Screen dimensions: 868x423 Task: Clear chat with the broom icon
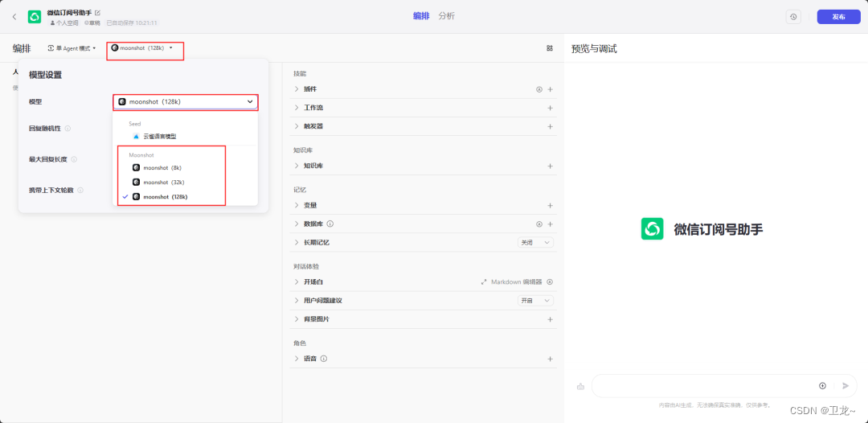pos(581,387)
